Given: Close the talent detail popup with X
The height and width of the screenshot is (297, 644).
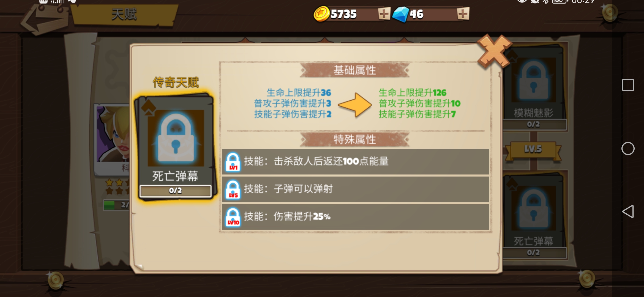Looking at the screenshot, I should 495,51.
